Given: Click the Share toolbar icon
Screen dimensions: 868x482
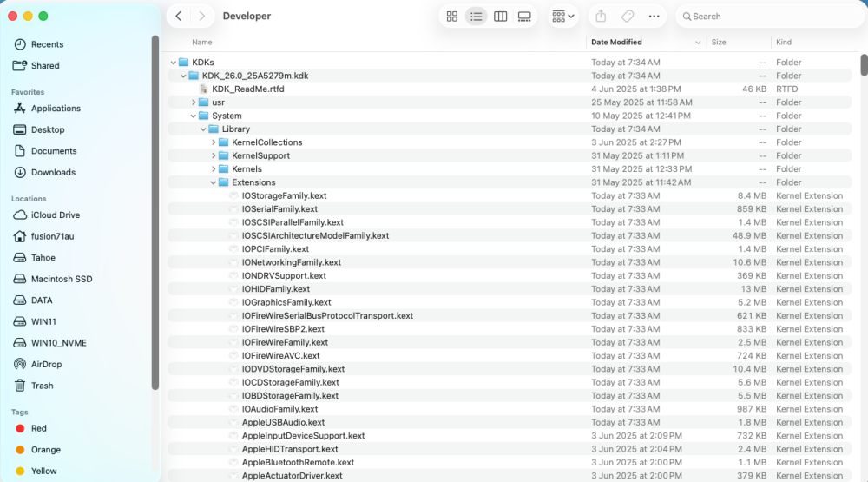Looking at the screenshot, I should point(601,16).
